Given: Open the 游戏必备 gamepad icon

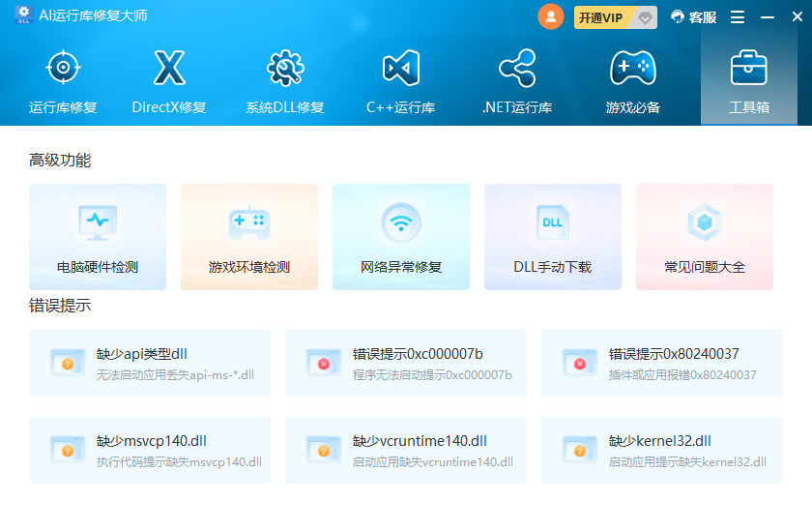Looking at the screenshot, I should point(633,68).
